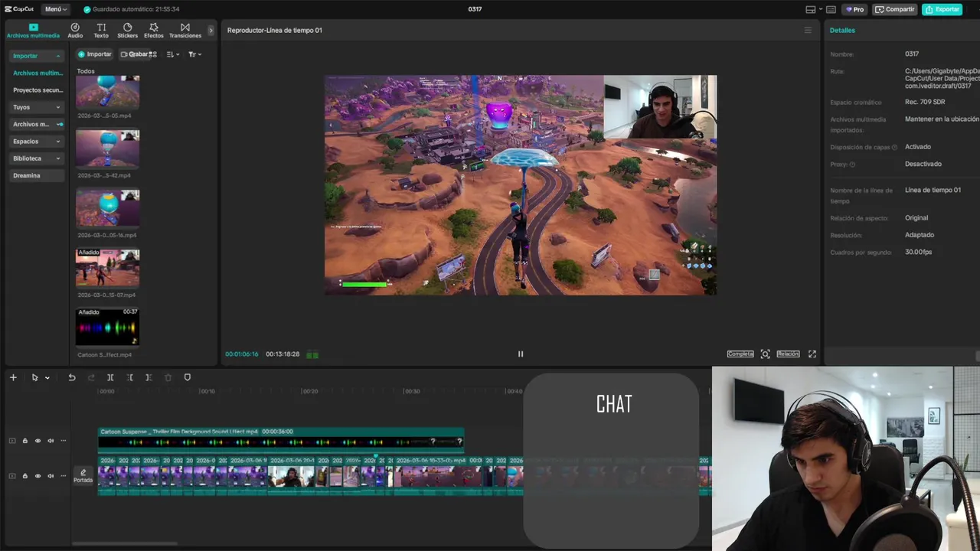Select the 2026-03-...5-05.mp4 thumbnail

tap(107, 93)
